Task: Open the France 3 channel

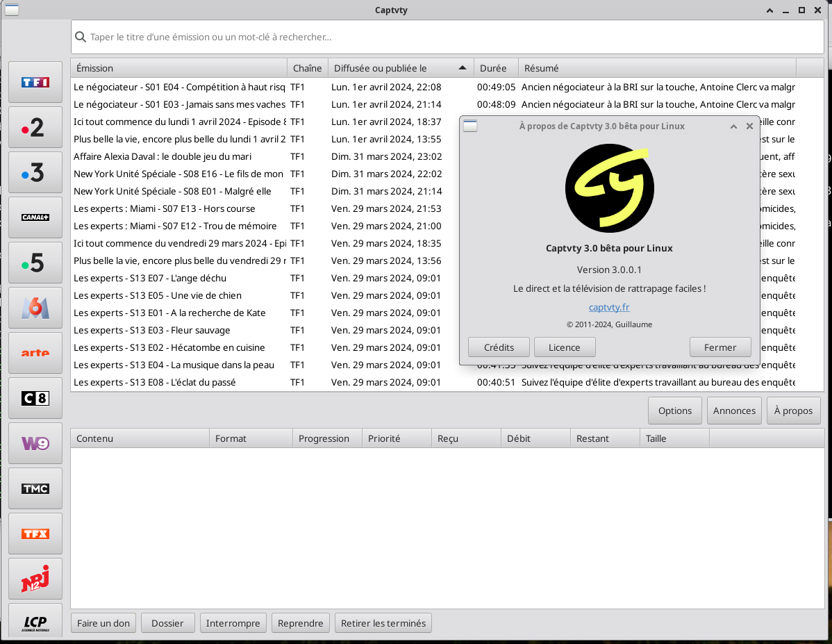Action: coord(35,173)
